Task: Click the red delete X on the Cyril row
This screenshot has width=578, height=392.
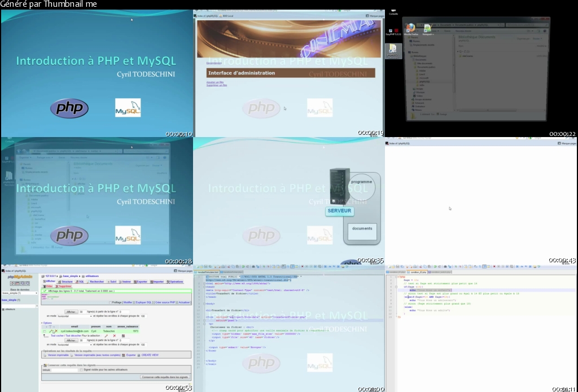Action: (56, 331)
